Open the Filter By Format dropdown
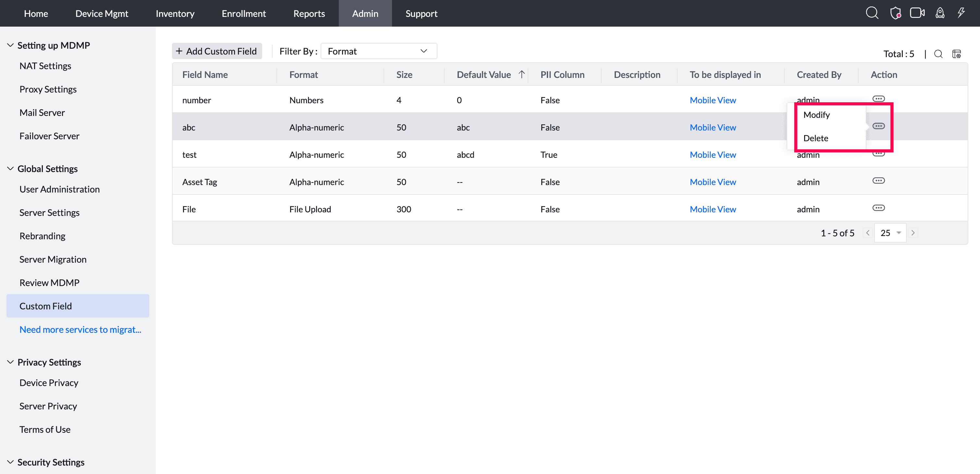980x474 pixels. point(379,51)
